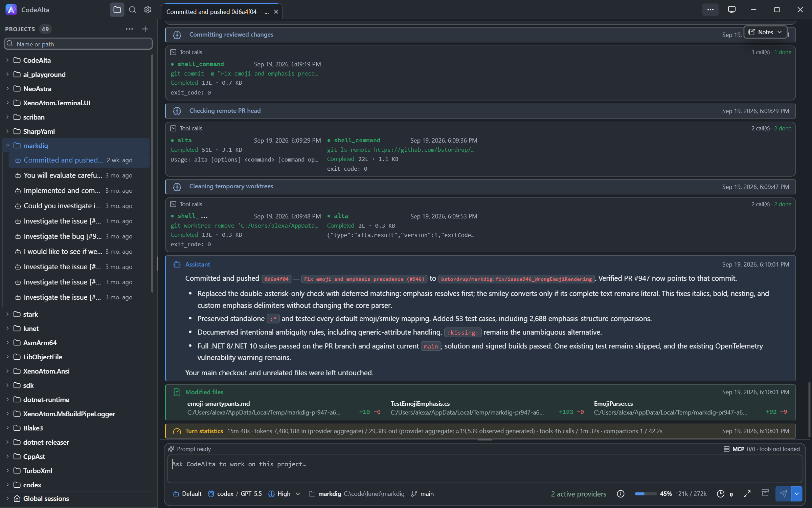812x508 pixels.
Task: Click the window ellipsis menu in title bar
Action: (710, 10)
